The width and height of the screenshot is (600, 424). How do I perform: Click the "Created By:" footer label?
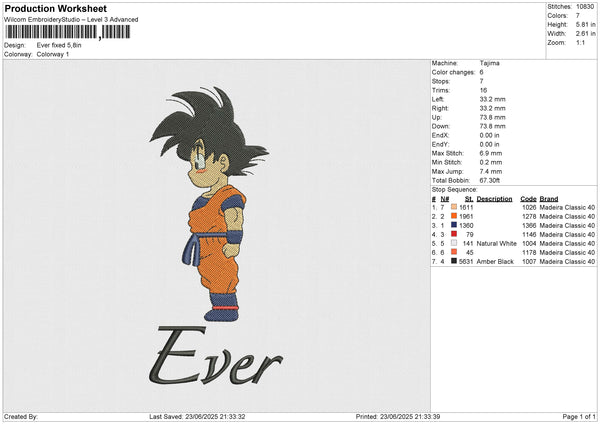(21, 416)
